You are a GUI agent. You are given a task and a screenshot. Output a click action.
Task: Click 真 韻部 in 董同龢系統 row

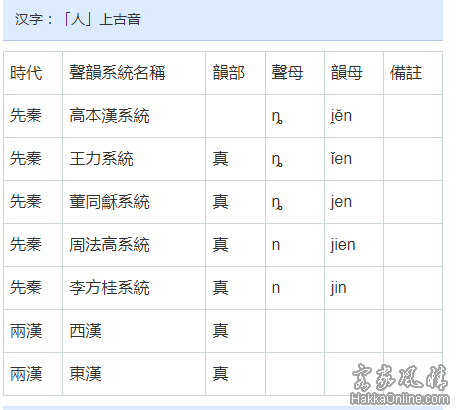[x=220, y=202]
